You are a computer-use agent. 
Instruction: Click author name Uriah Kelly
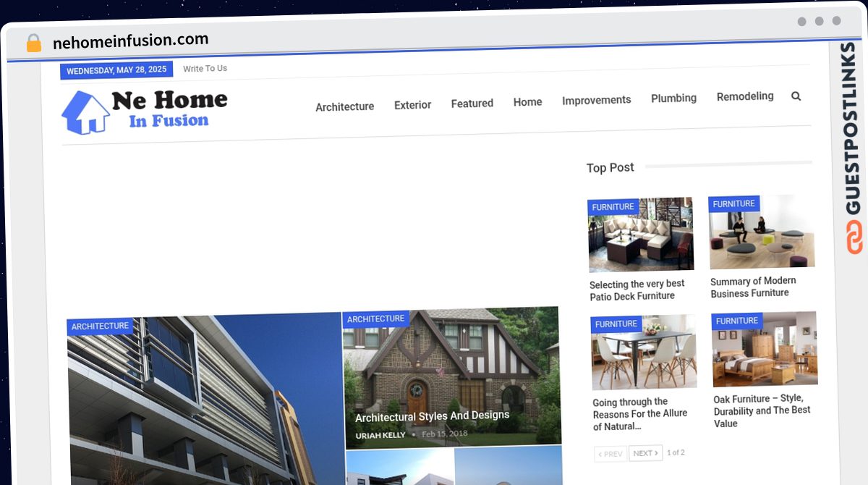(380, 435)
